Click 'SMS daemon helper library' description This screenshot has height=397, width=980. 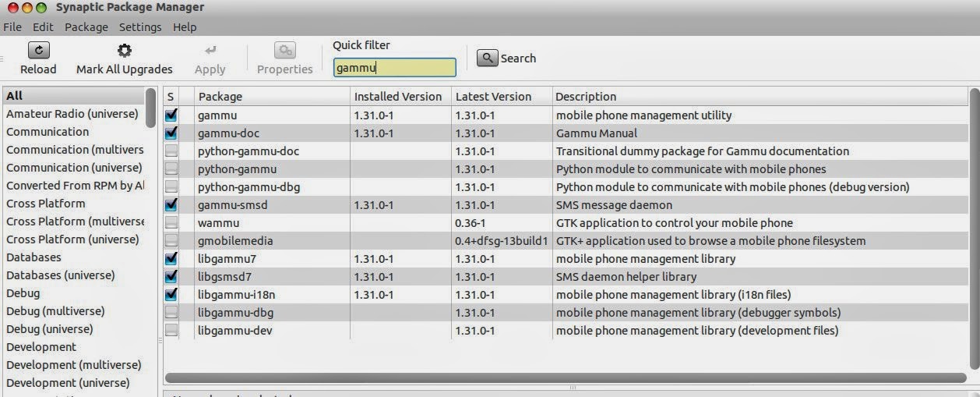pyautogui.click(x=626, y=276)
